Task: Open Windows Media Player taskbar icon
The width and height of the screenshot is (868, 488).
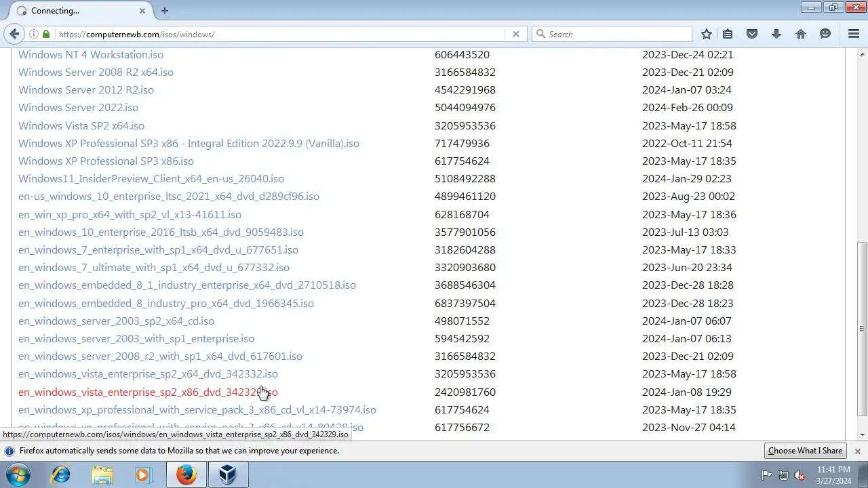Action: click(143, 474)
